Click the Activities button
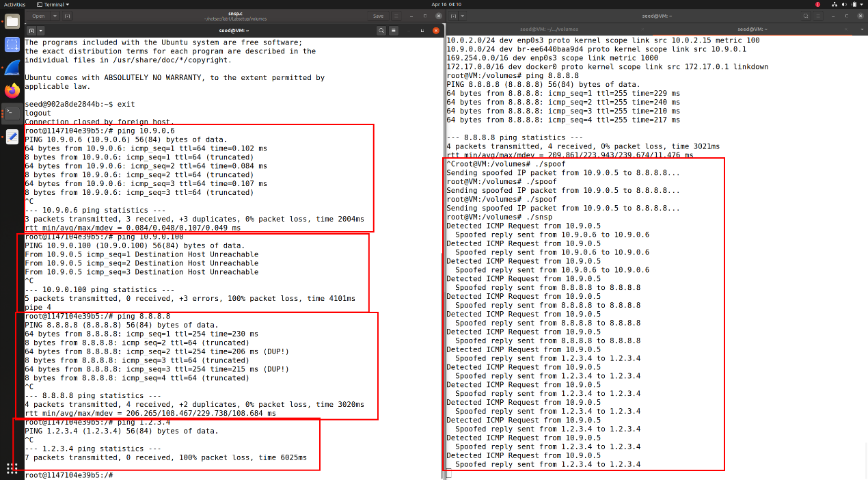Screen dimensions: 868x480 pyautogui.click(x=15, y=4)
